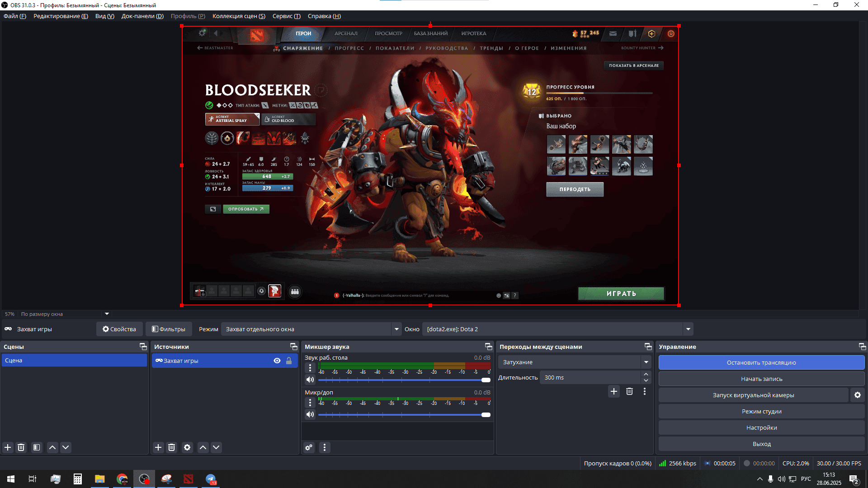Mute Звук раб. стола speaker
The width and height of the screenshot is (868, 488).
pyautogui.click(x=310, y=380)
